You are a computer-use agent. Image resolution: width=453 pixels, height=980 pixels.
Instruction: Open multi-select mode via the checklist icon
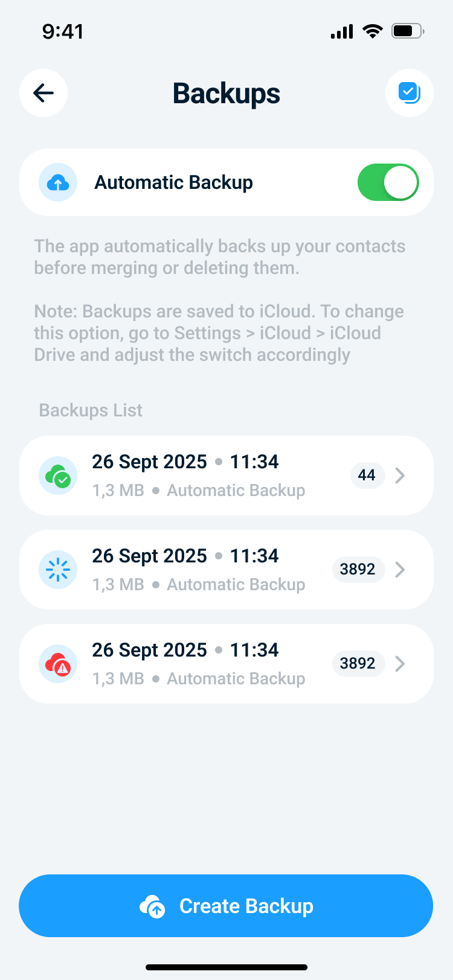[410, 93]
